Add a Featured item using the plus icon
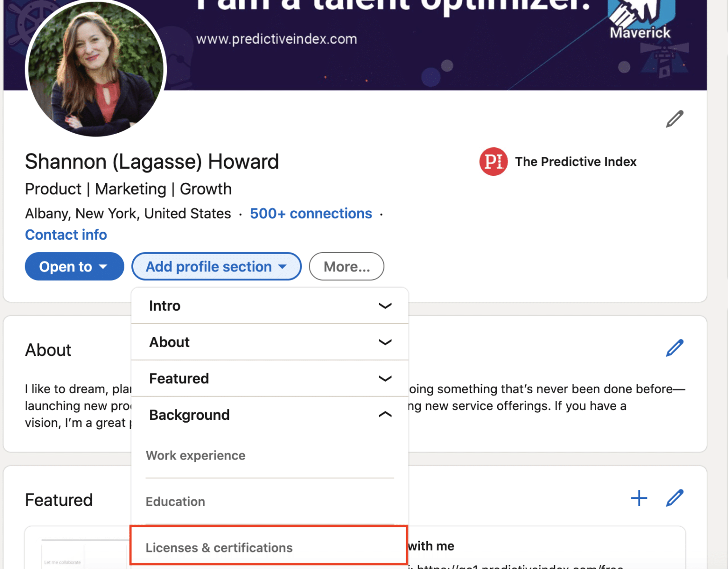This screenshot has height=569, width=728. (639, 498)
